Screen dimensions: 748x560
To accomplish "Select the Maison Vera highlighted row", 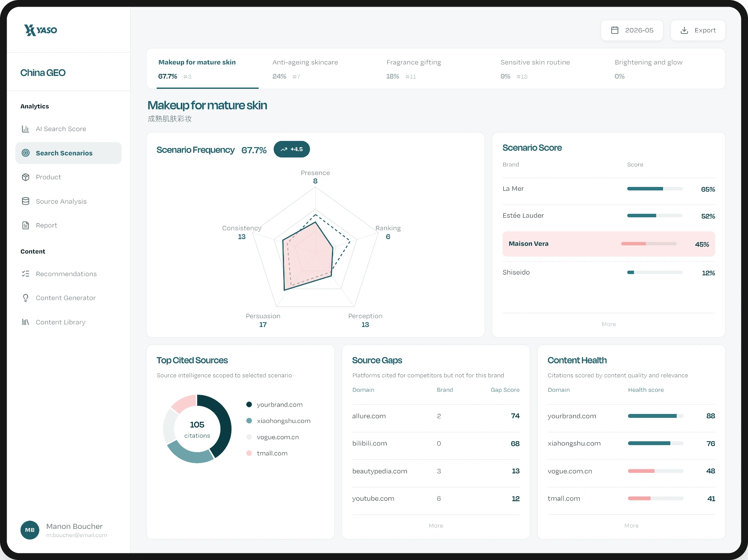I will coord(609,244).
